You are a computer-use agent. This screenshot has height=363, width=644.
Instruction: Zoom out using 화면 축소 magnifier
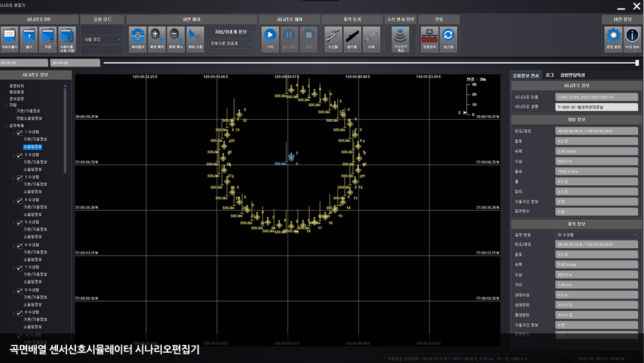[x=176, y=39]
